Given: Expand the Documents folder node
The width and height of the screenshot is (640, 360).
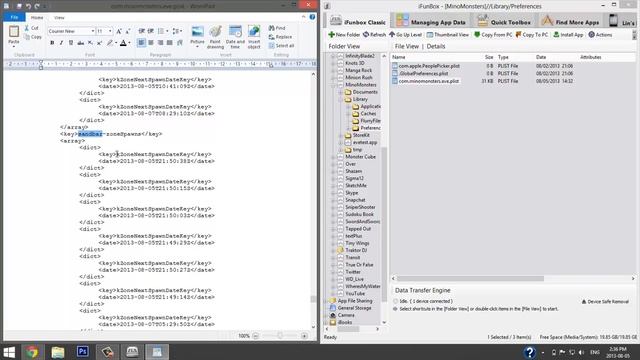Looking at the screenshot, I should (x=340, y=92).
